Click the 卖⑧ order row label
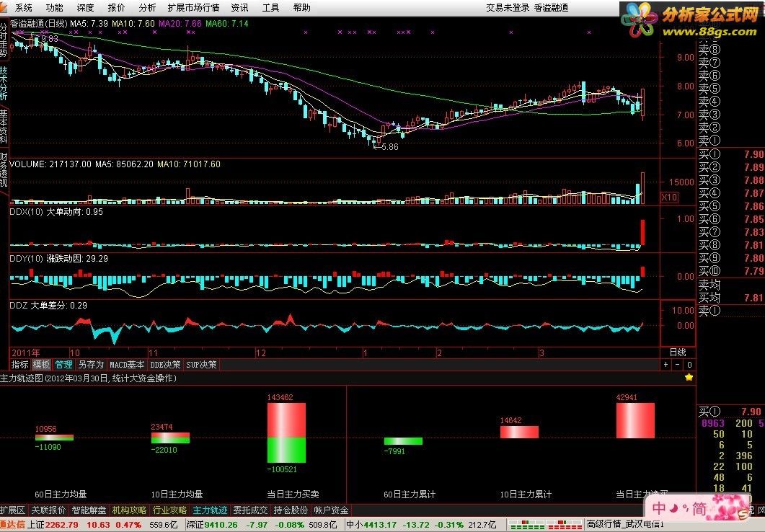 tap(709, 49)
